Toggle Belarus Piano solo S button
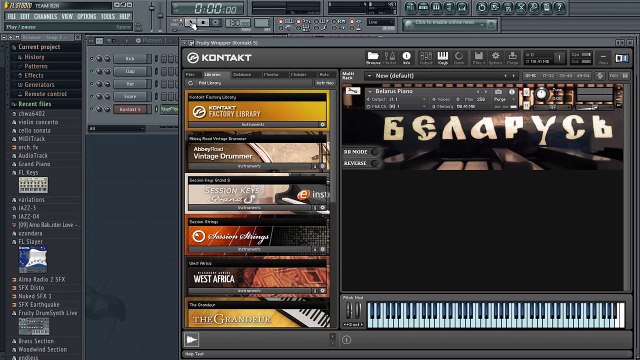This screenshot has height=360, width=640. pos(526,92)
